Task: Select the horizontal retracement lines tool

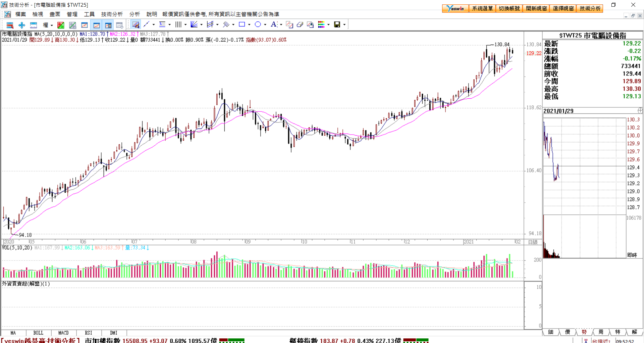Action: [x=162, y=24]
